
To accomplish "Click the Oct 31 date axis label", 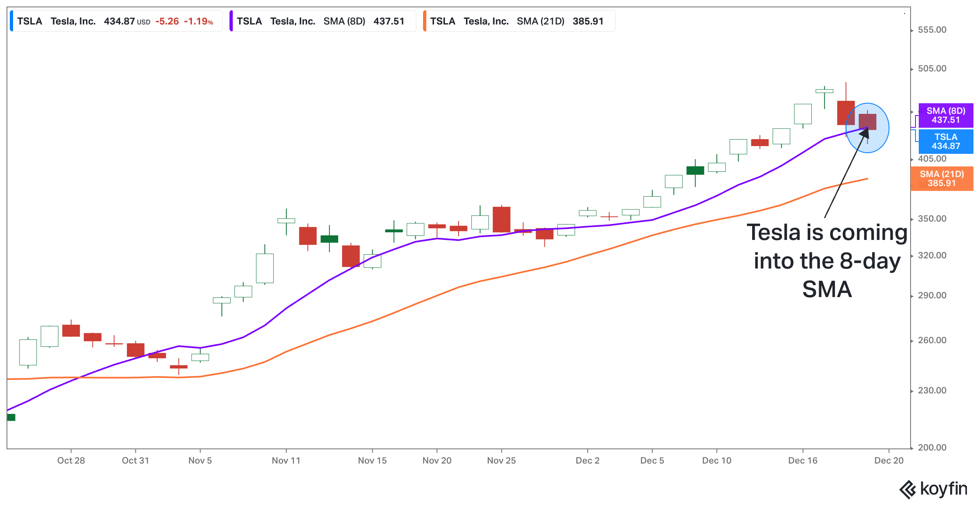I will [x=136, y=461].
